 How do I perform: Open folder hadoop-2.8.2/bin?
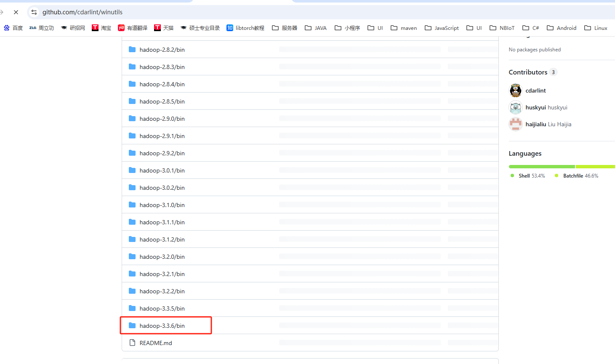[162, 50]
